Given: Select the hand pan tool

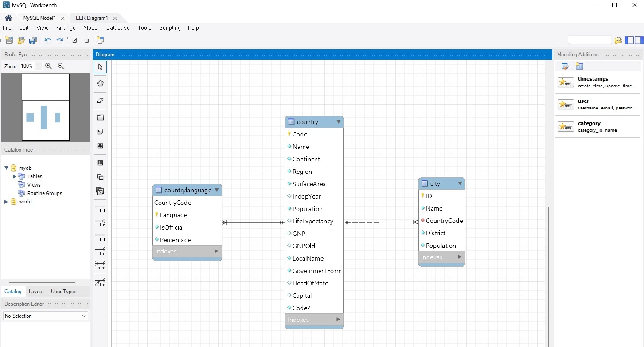Looking at the screenshot, I should point(100,83).
